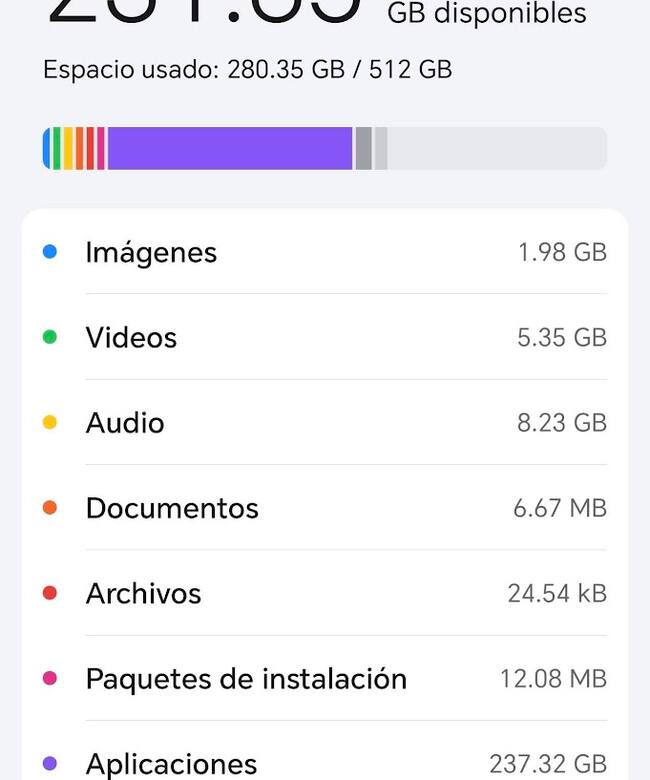Open the Documentos category
The height and width of the screenshot is (780, 650).
(172, 508)
